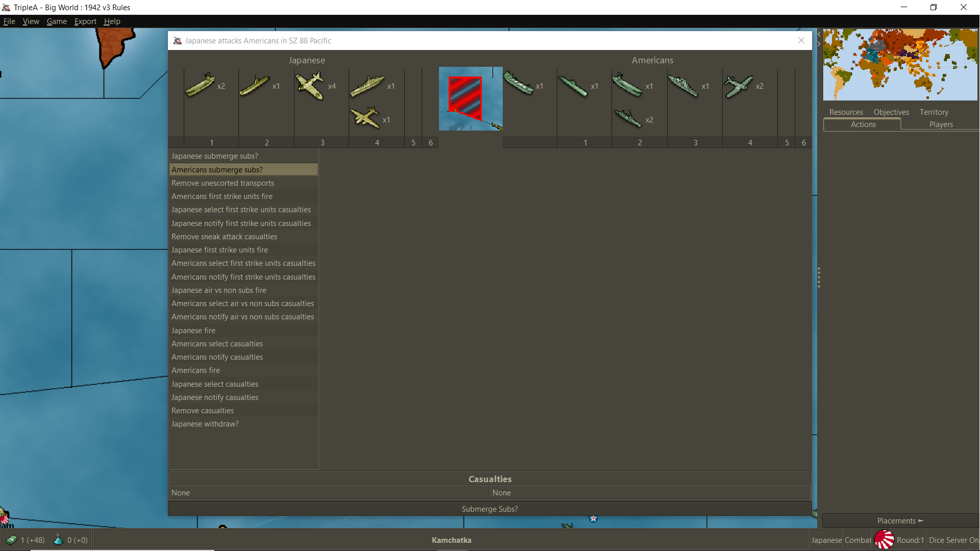Click the Japanese battleship unit icon
The image size is (980, 551).
(367, 86)
